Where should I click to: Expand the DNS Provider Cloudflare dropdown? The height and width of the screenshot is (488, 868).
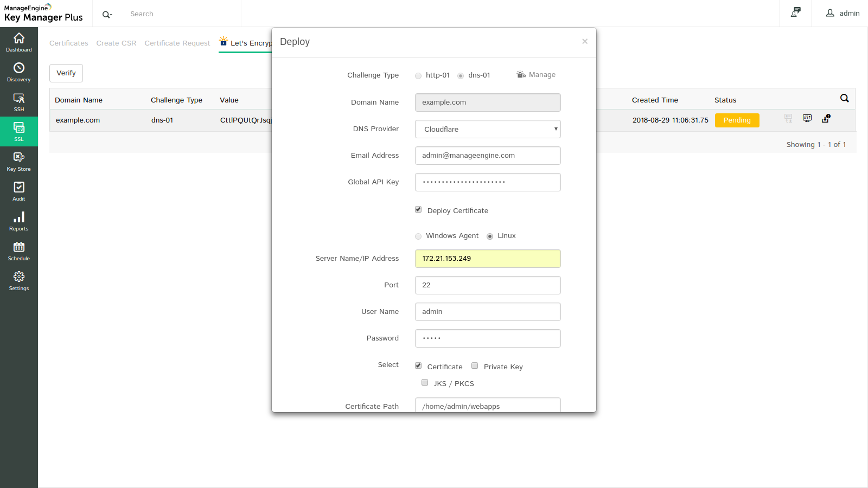[488, 129]
